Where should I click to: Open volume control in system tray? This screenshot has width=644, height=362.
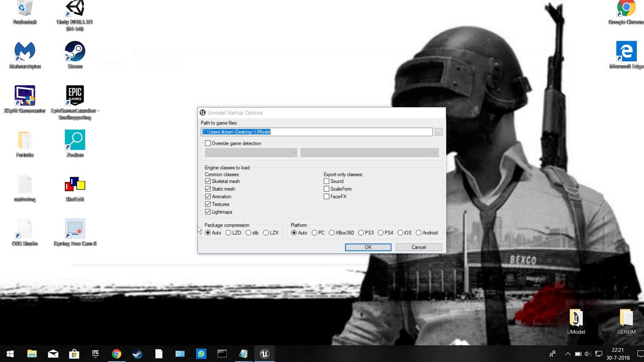point(587,354)
